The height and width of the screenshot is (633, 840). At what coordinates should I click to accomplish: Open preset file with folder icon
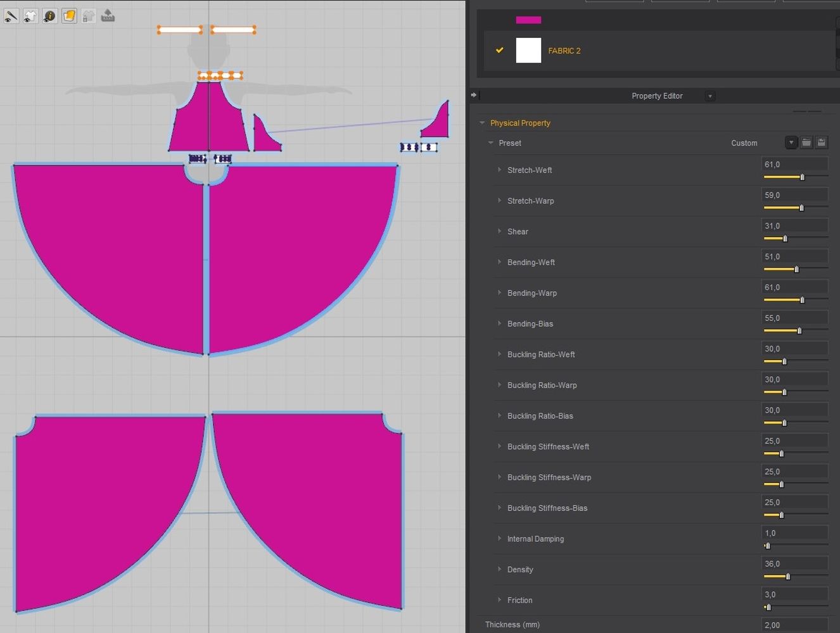pos(806,142)
